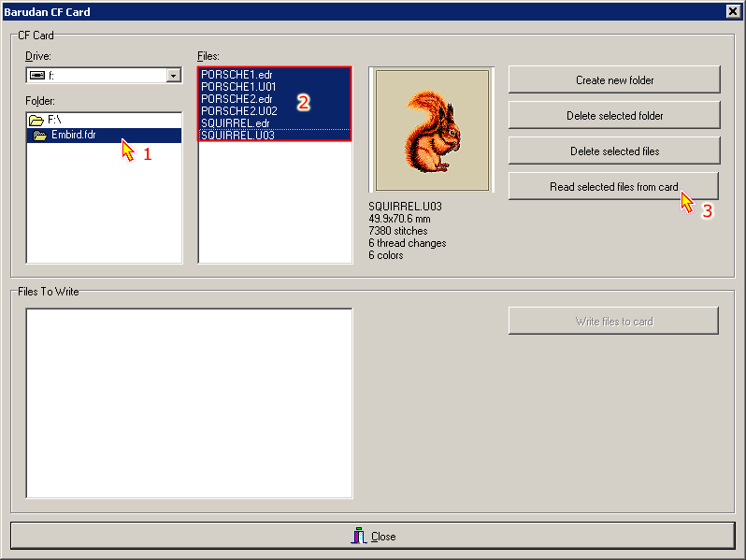Click the open folder icon beside Embird.fdr

tap(40, 136)
